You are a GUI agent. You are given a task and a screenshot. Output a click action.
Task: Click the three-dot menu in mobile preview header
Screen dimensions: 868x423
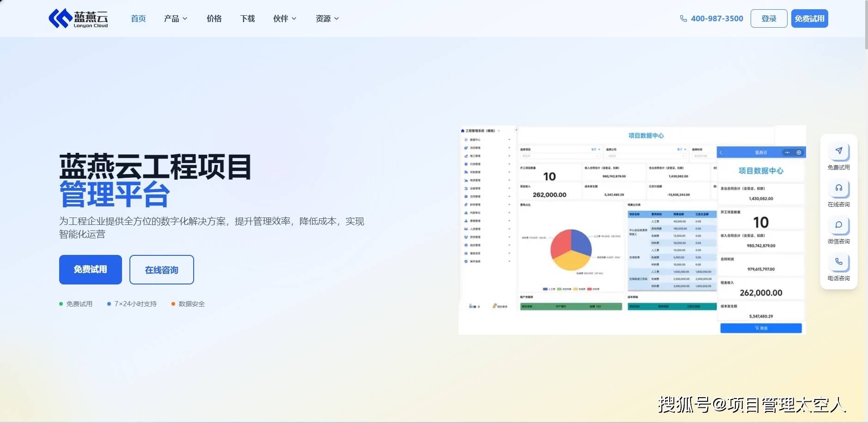(787, 152)
